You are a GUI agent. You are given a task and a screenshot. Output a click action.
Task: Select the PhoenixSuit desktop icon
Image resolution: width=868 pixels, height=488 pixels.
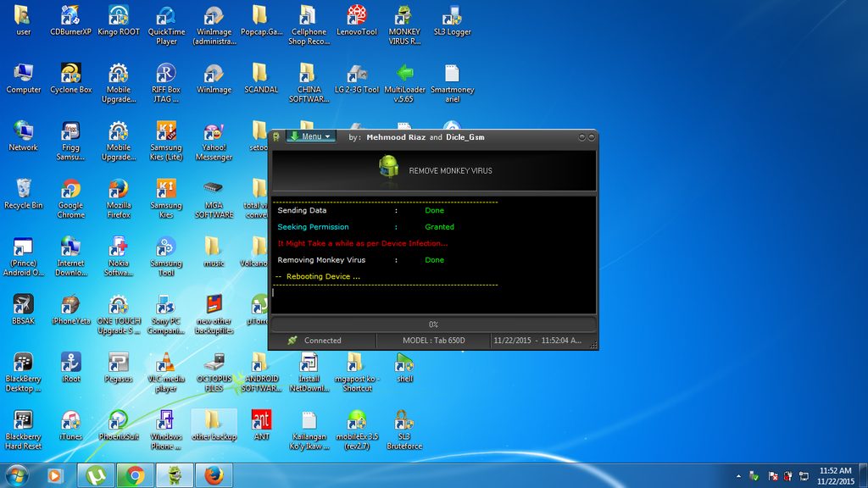click(x=119, y=425)
